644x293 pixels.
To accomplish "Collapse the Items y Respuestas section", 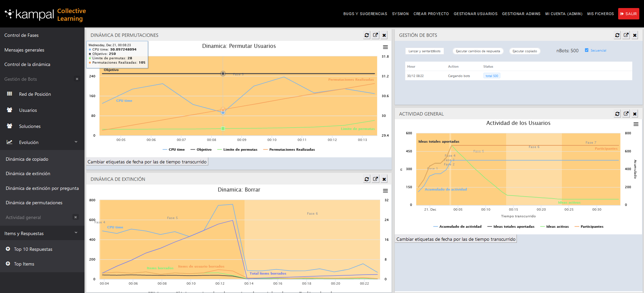I will pos(76,233).
